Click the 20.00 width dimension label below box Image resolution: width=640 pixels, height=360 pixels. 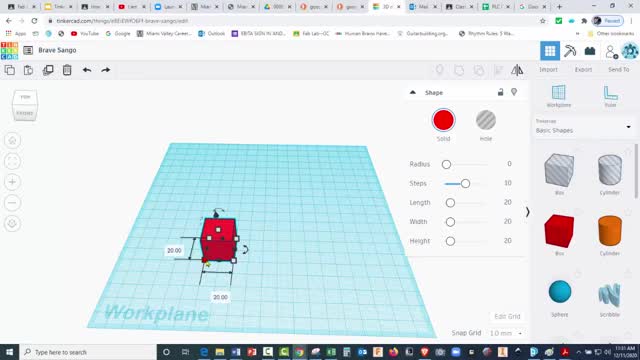point(220,297)
